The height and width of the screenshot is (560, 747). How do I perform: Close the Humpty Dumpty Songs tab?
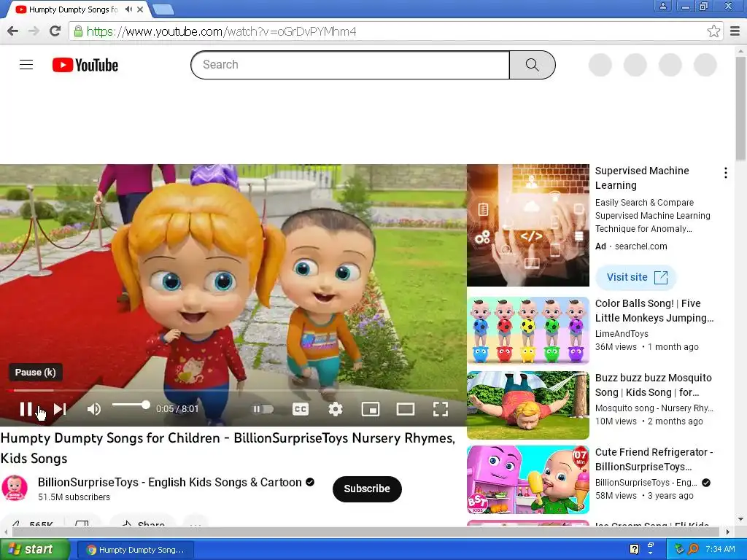click(140, 9)
